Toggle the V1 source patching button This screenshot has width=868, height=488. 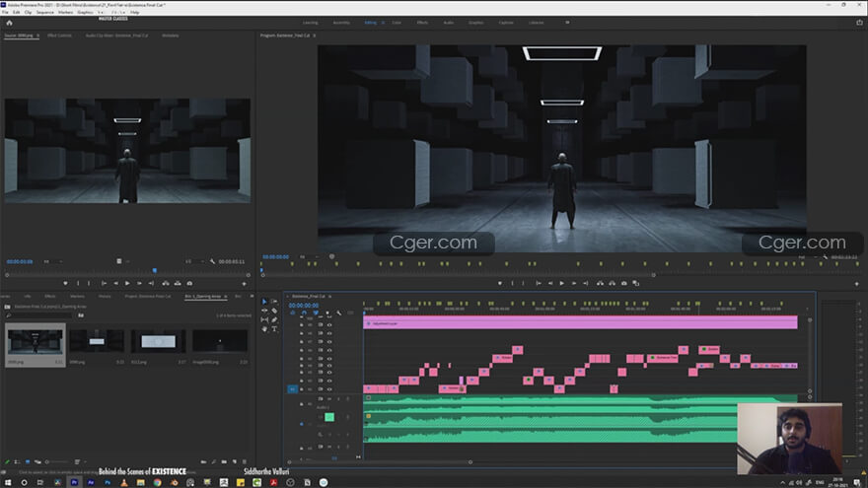pos(292,389)
